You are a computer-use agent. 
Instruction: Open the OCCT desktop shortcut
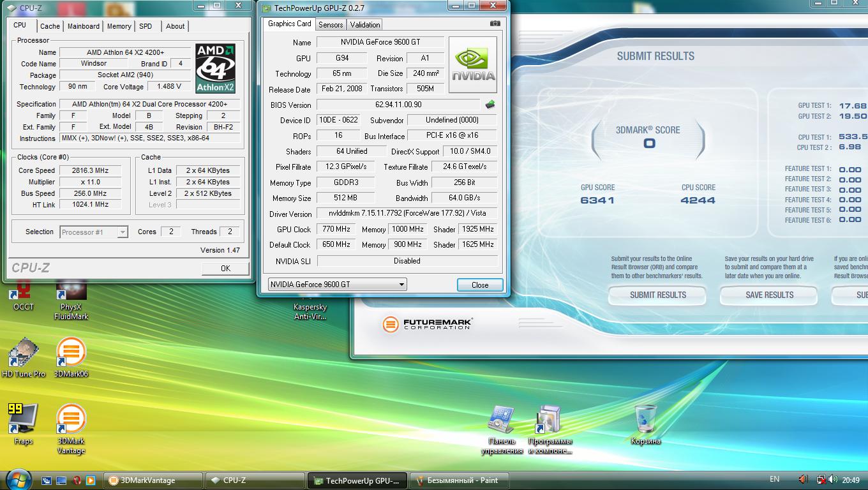tap(24, 296)
